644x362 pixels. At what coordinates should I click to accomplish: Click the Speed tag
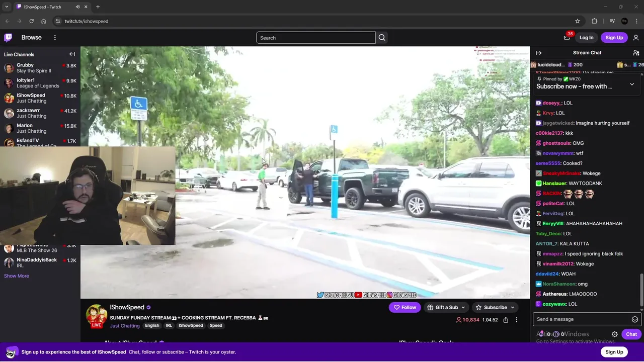216,326
